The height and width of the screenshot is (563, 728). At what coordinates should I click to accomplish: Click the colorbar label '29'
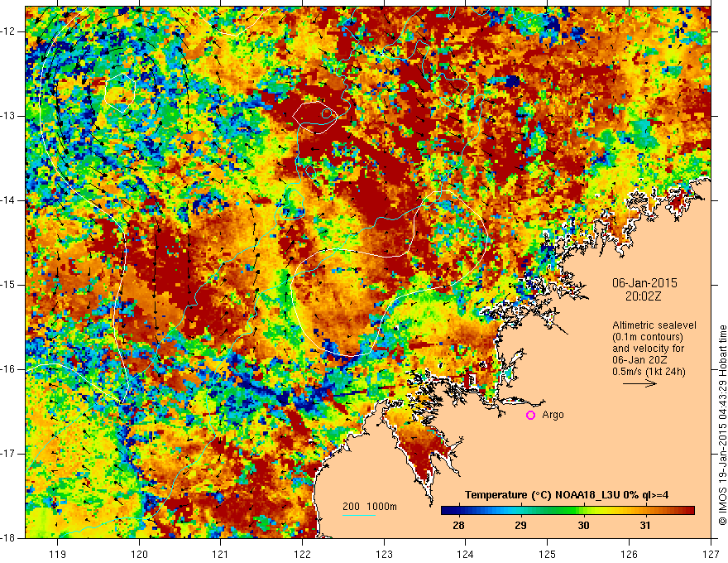(x=520, y=526)
